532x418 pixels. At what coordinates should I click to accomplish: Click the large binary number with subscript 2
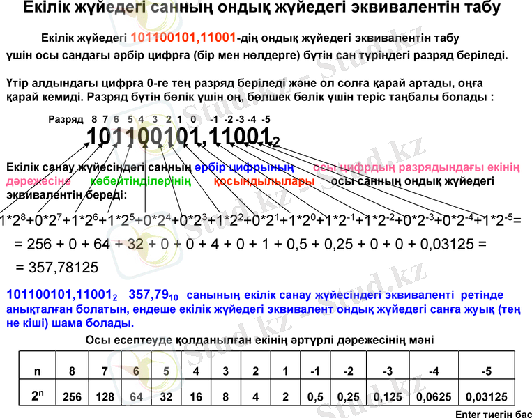pyautogui.click(x=183, y=137)
